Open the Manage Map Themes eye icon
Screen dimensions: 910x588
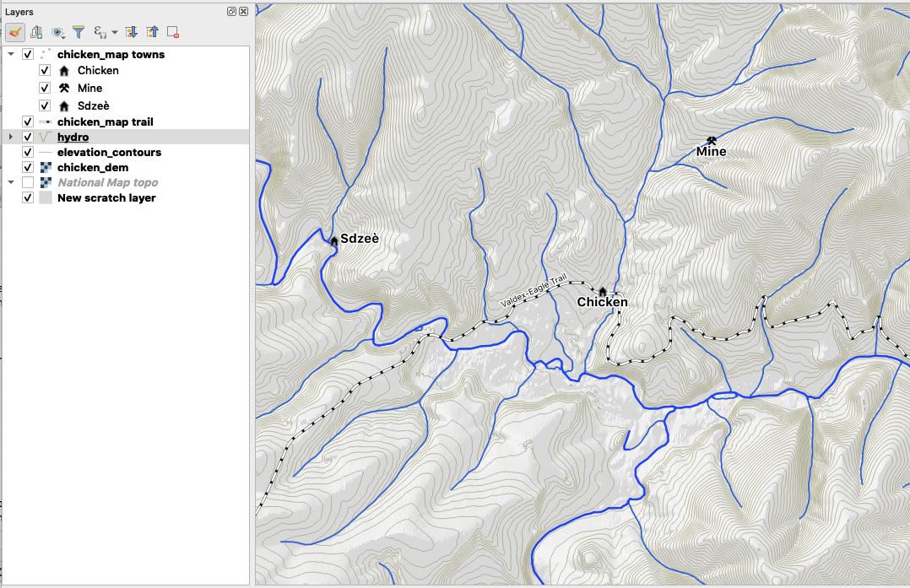click(57, 32)
